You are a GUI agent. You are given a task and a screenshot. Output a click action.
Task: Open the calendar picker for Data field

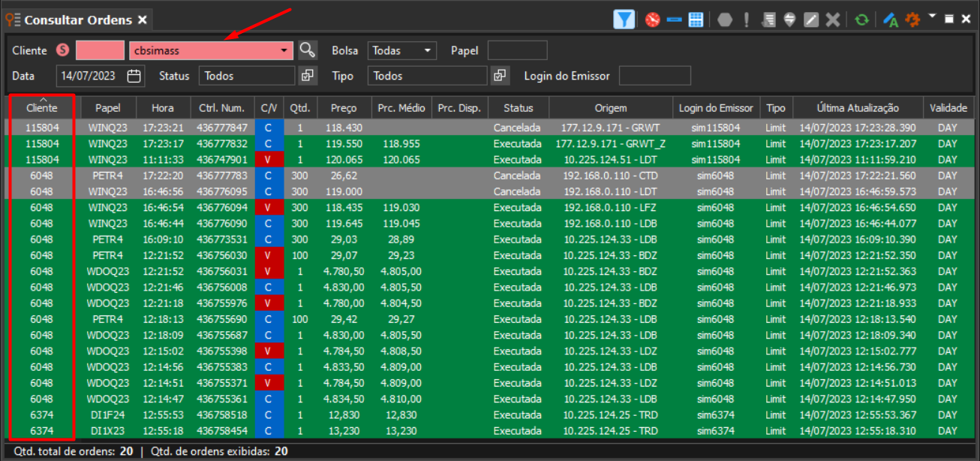[134, 75]
